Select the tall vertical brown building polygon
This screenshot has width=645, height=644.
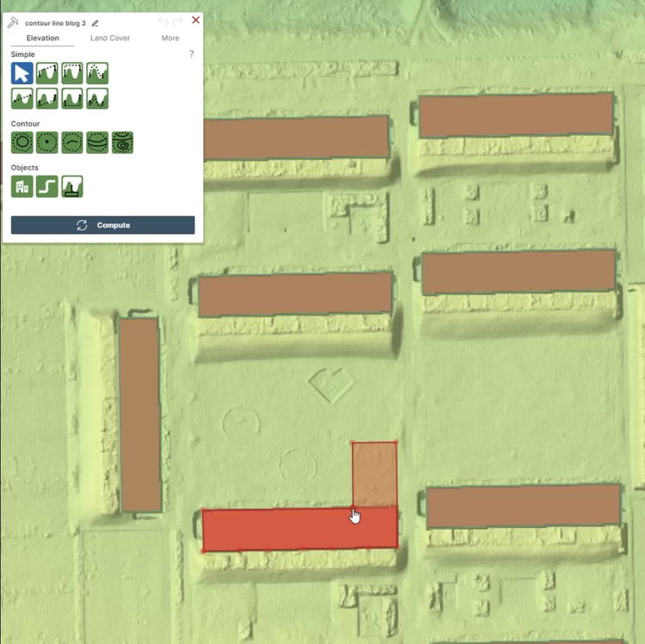pyautogui.click(x=140, y=414)
